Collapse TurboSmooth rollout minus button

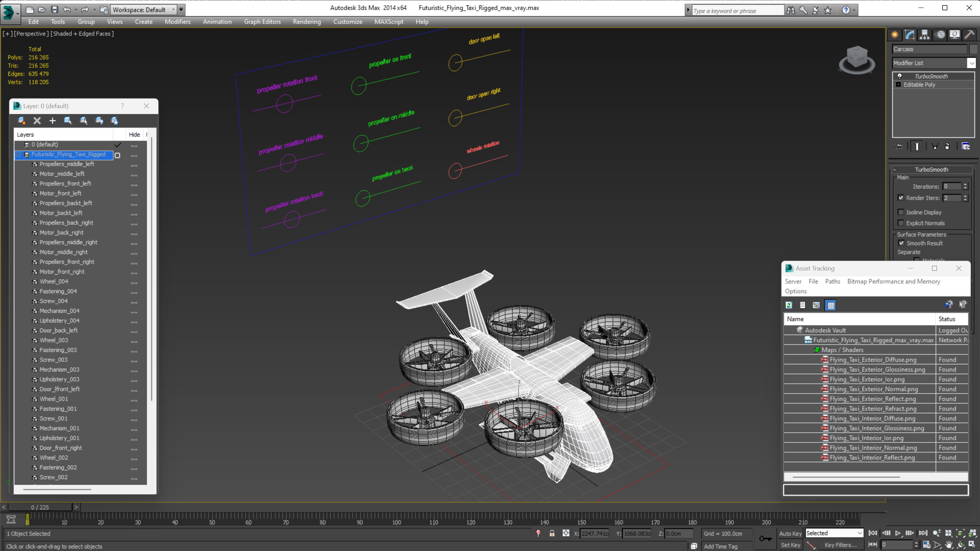coord(894,170)
